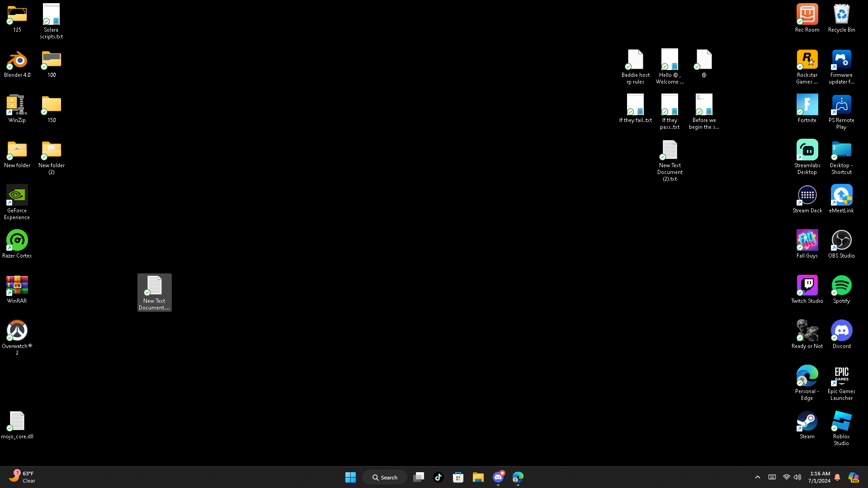This screenshot has height=488, width=868.
Task: Select the Roblox Studio icon
Action: [842, 428]
